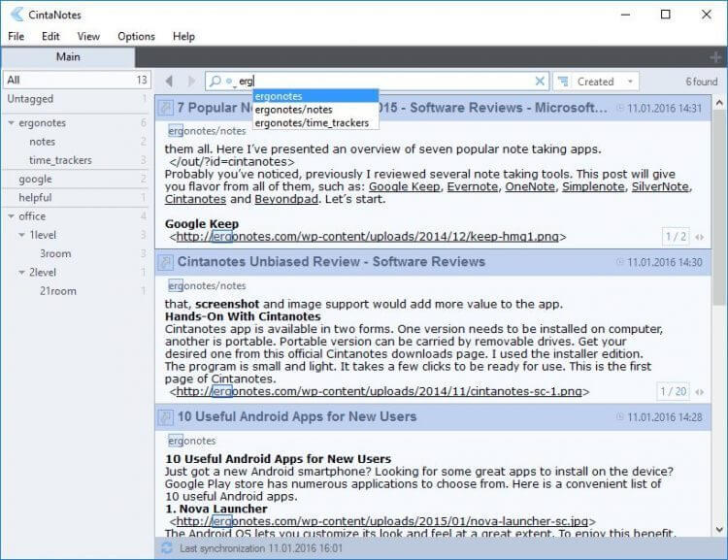Open the Edit menu
This screenshot has width=728, height=560.
(x=50, y=36)
